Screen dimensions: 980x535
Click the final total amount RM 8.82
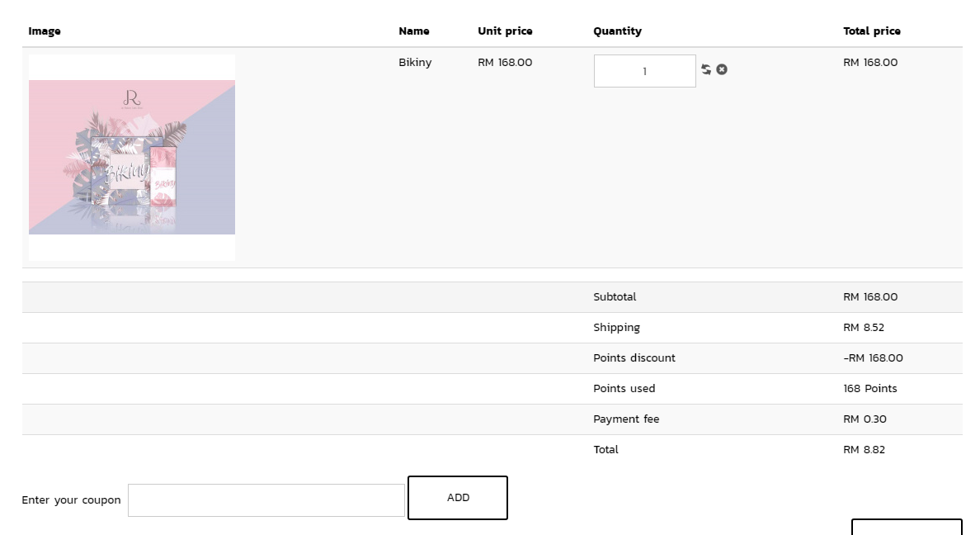(865, 450)
